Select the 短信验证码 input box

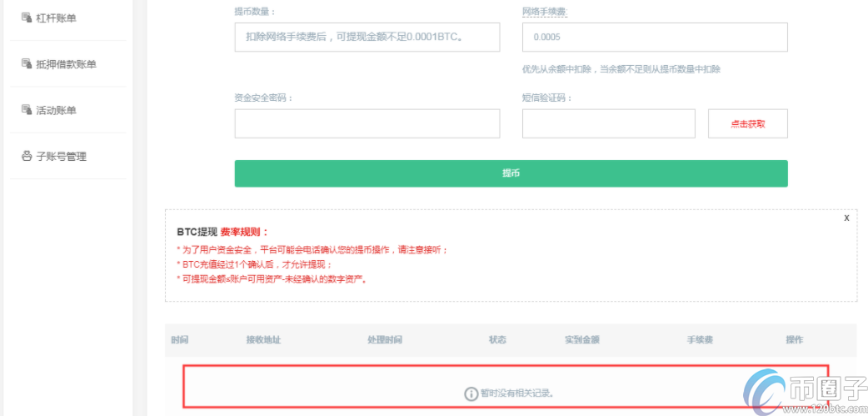click(x=608, y=123)
